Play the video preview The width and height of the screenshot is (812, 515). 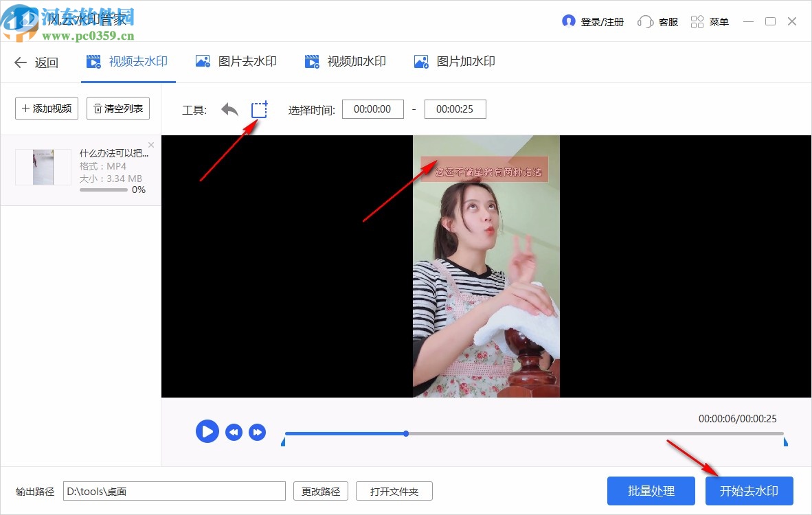click(207, 431)
